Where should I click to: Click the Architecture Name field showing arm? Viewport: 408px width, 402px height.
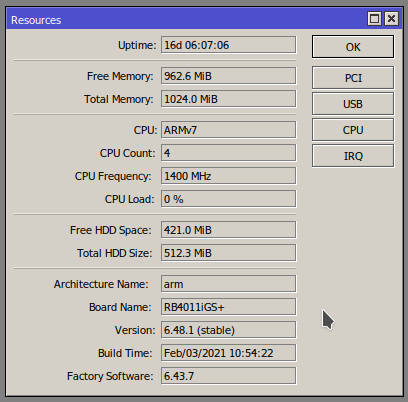point(229,284)
